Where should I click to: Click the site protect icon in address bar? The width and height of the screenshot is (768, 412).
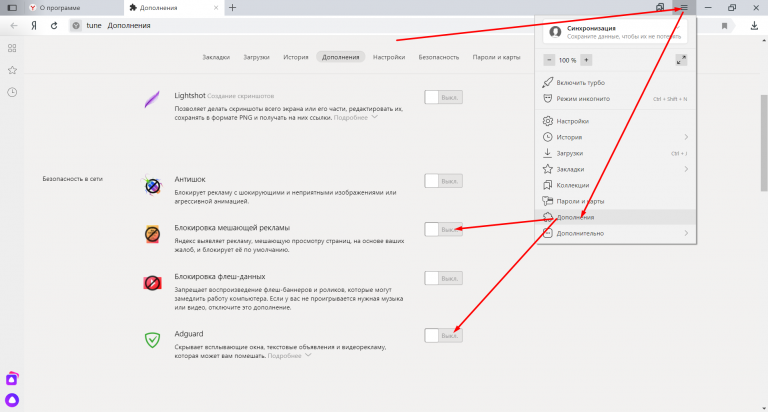click(76, 25)
